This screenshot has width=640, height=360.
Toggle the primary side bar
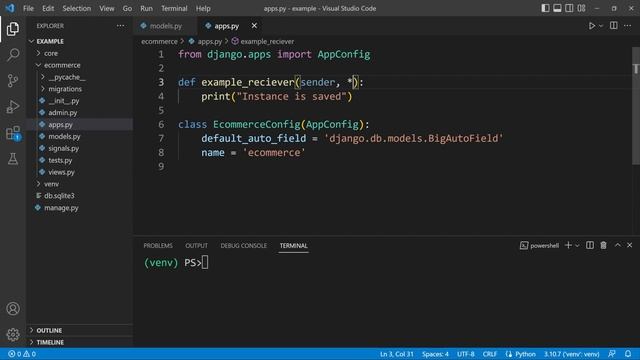pos(545,8)
